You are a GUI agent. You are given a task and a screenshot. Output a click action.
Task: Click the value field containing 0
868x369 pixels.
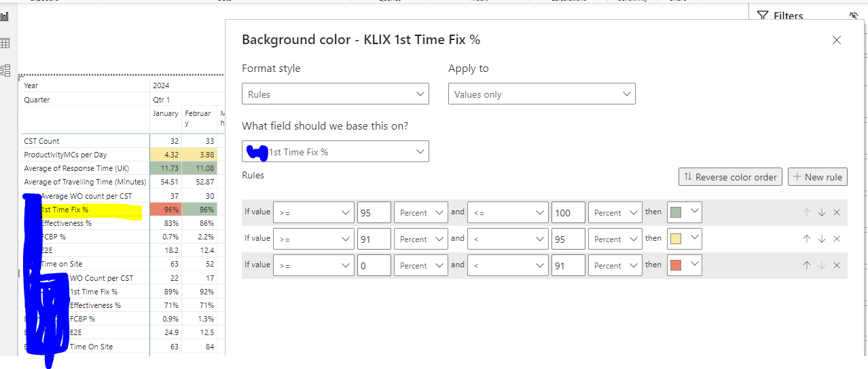tap(374, 265)
